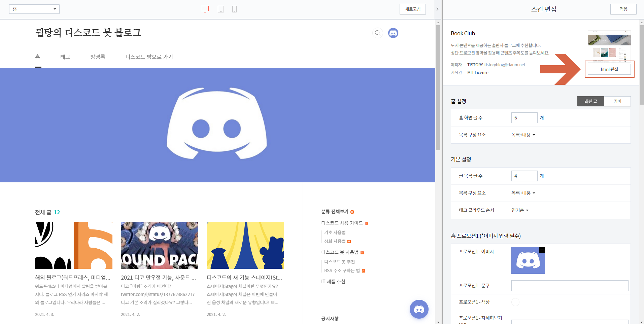644x324 pixels.
Task: Click the 홈 화면 글 수 input field
Action: point(524,118)
